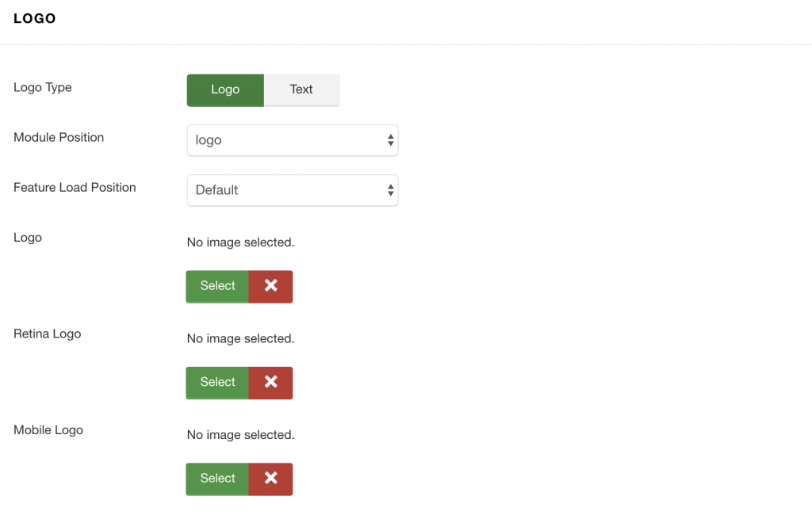This screenshot has height=515, width=812.
Task: Click the Retina Logo label
Action: pyautogui.click(x=47, y=334)
